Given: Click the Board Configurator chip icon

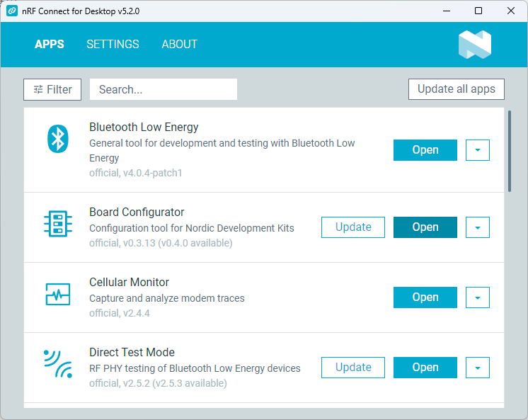Looking at the screenshot, I should (58, 224).
